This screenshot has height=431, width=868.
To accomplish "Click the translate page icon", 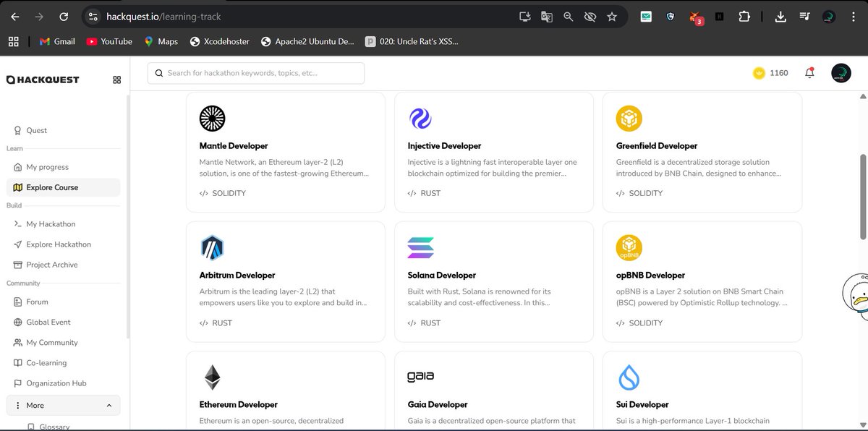I will pos(547,16).
